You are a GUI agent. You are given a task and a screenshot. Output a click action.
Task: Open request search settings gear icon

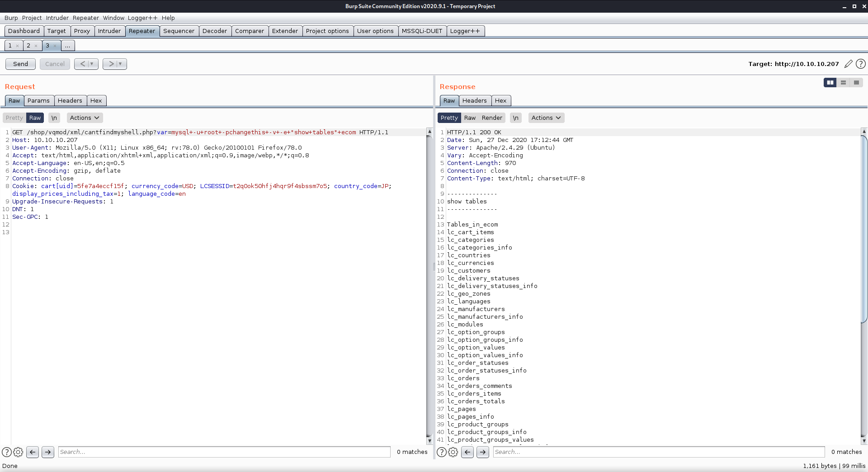coord(18,452)
